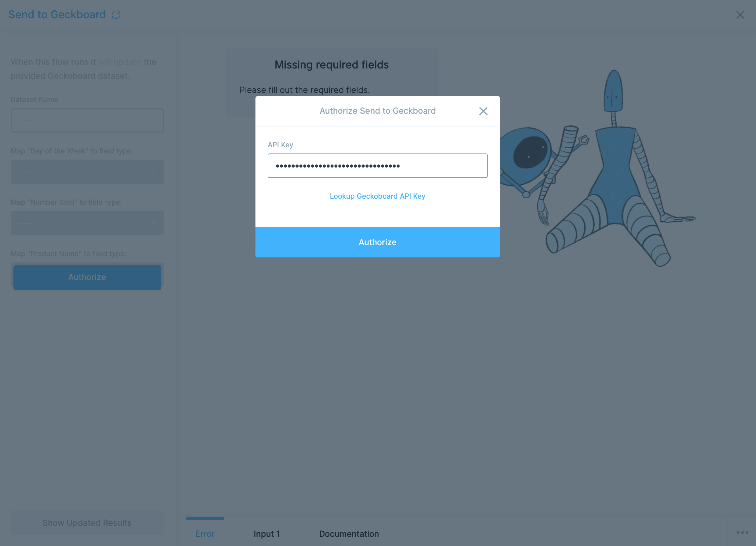This screenshot has height=546, width=756.
Task: Open the Lookup Geckoboard API Key link
Action: coord(377,196)
